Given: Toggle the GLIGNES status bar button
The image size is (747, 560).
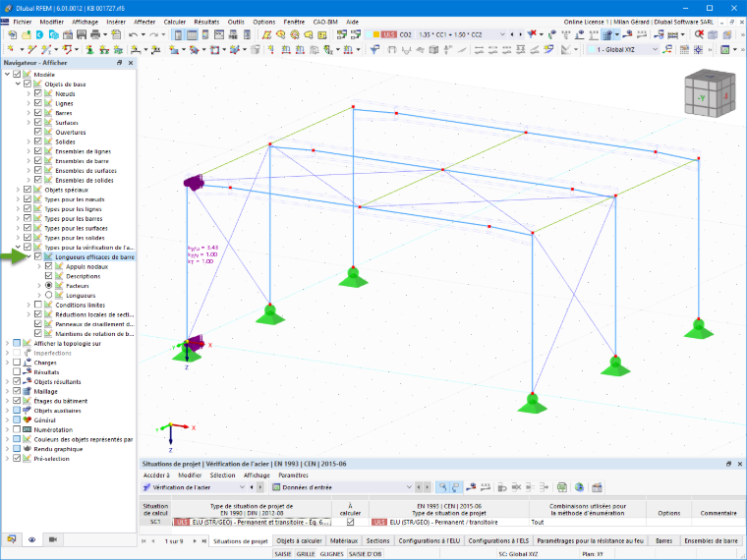Looking at the screenshot, I should pos(331,554).
